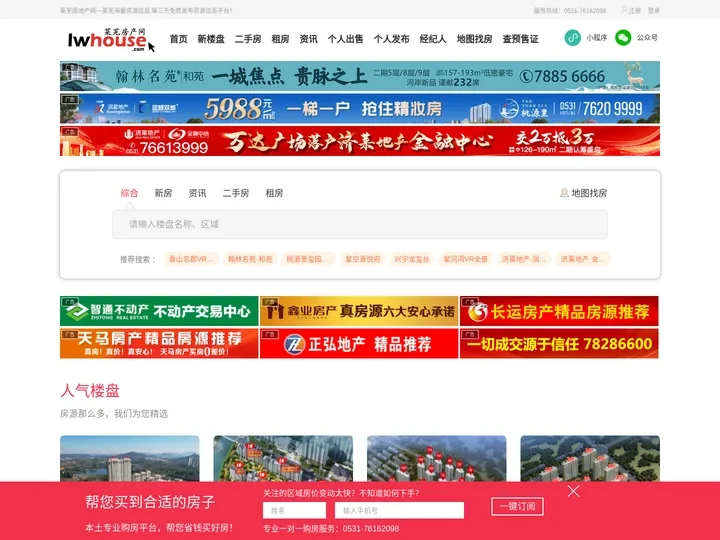Viewport: 720px width, 540px height.
Task: Open the 一切成交源于信任 78286600 ad
Action: pos(559,343)
